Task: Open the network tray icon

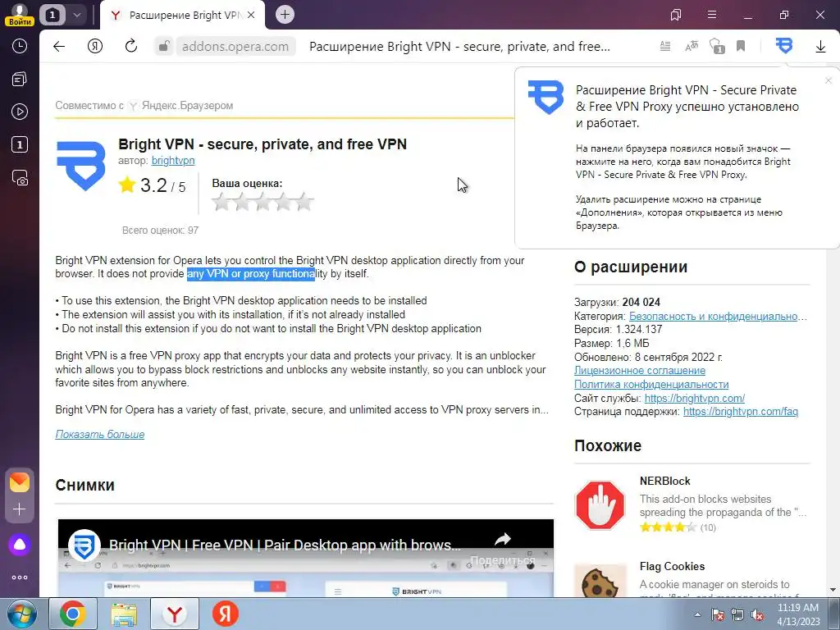Action: (x=737, y=614)
